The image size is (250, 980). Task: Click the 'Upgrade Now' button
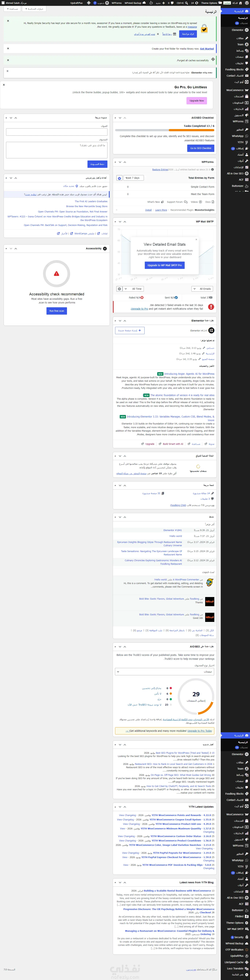[x=197, y=100]
